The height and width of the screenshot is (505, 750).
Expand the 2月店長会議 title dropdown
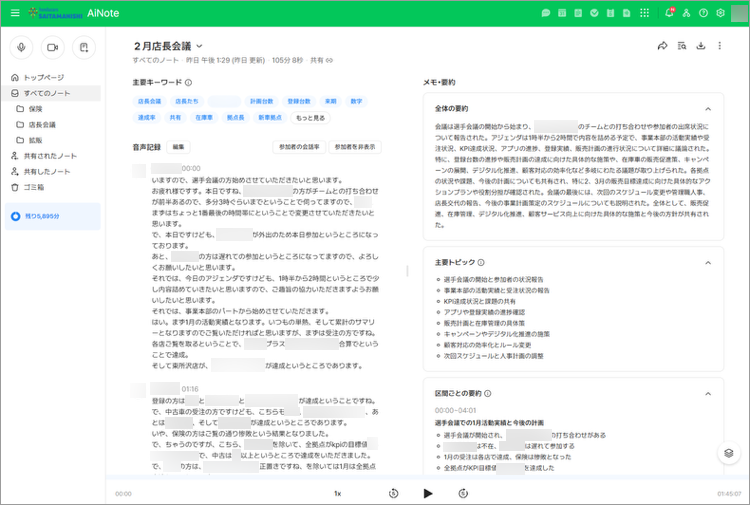pos(199,46)
